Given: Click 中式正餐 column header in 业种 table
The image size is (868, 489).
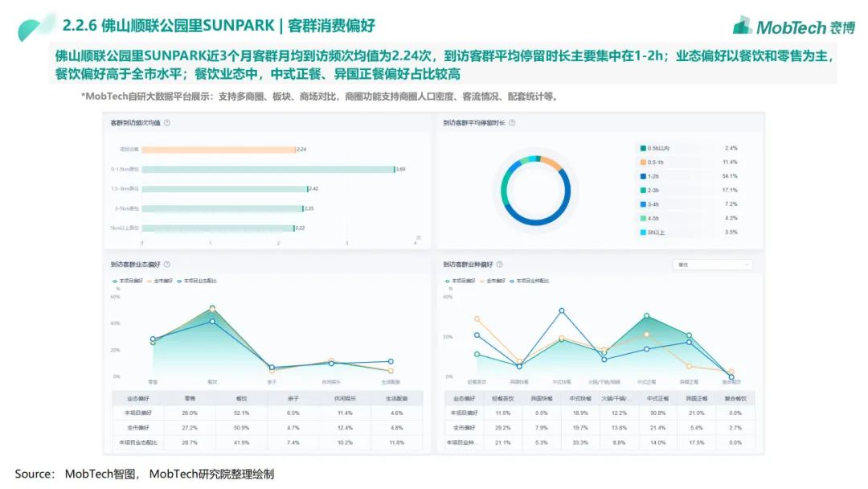Looking at the screenshot, I should pos(657,399).
